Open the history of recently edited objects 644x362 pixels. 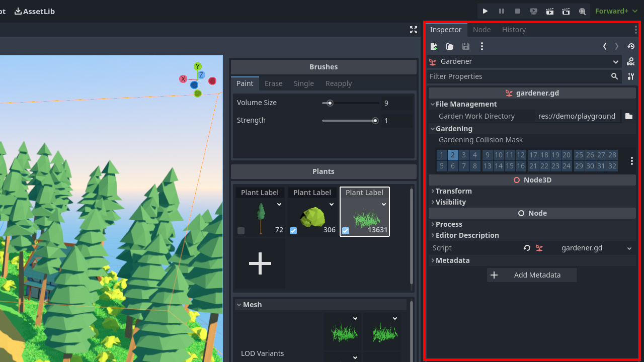pos(631,46)
